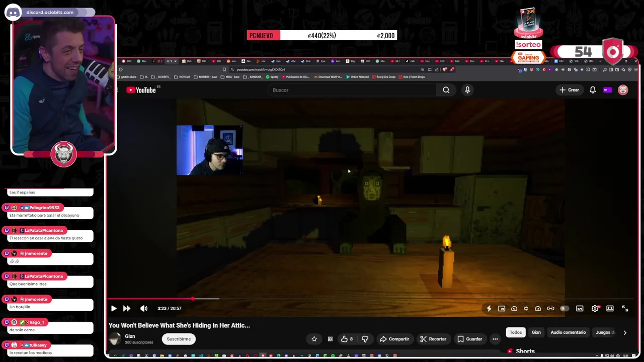
Task: Toggle the autoplay switch in player
Action: click(564, 309)
